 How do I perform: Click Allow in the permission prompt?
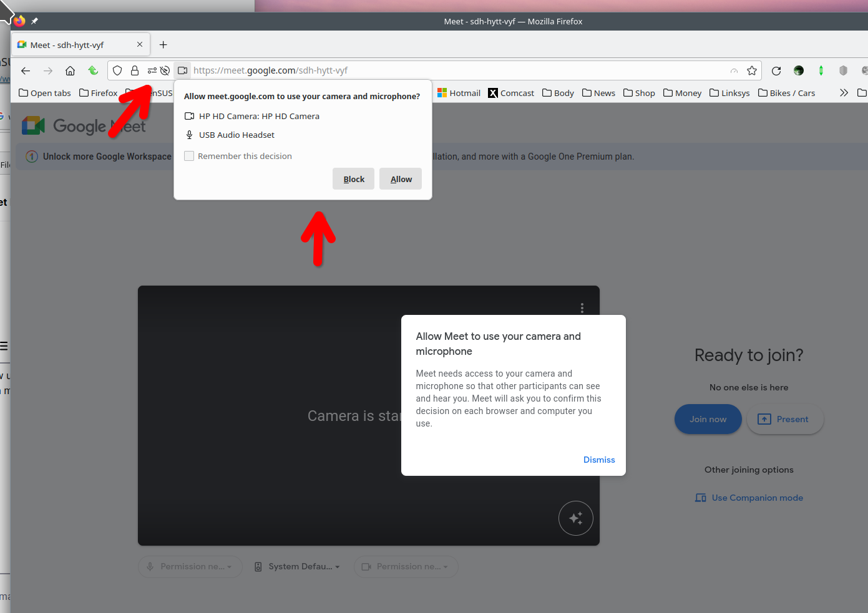tap(401, 179)
